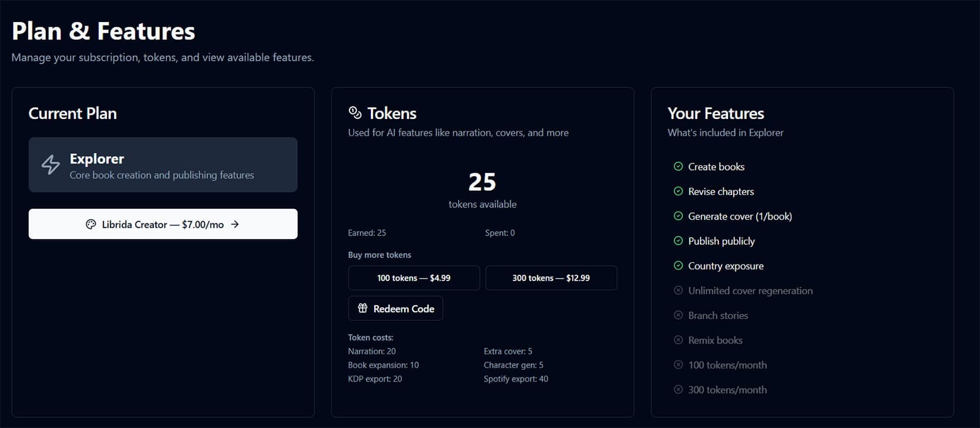Screen dimensions: 980x428
Task: Click the Your Features heading
Action: click(716, 113)
